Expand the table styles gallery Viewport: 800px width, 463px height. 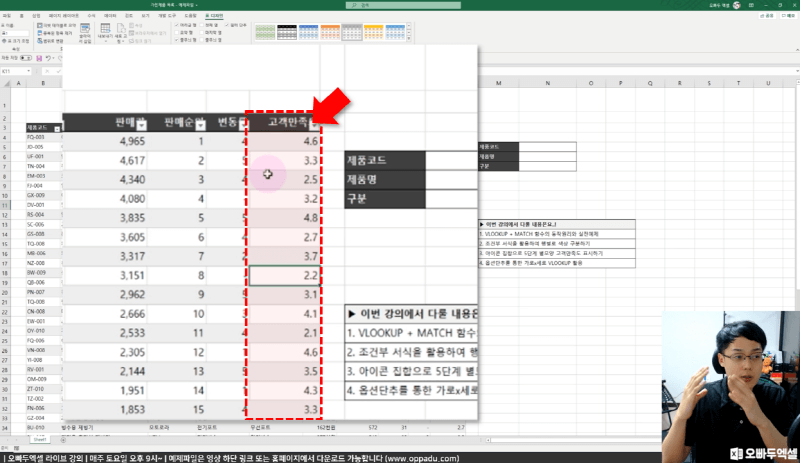pos(409,38)
